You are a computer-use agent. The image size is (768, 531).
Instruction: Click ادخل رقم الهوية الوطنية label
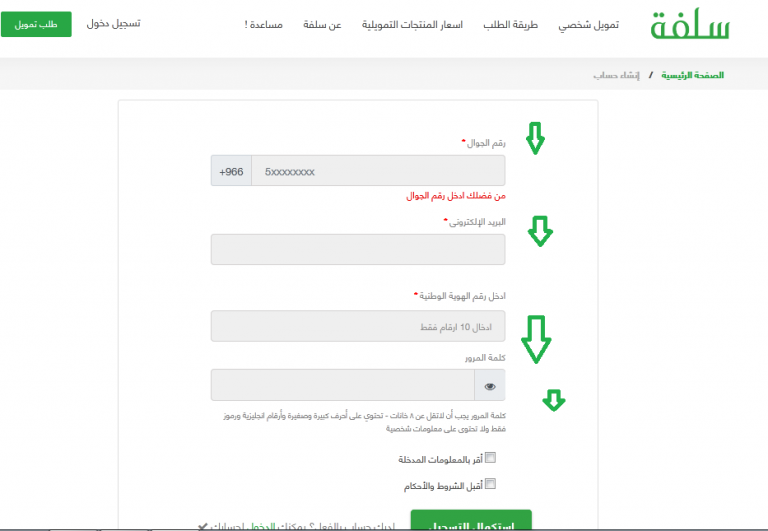click(460, 296)
